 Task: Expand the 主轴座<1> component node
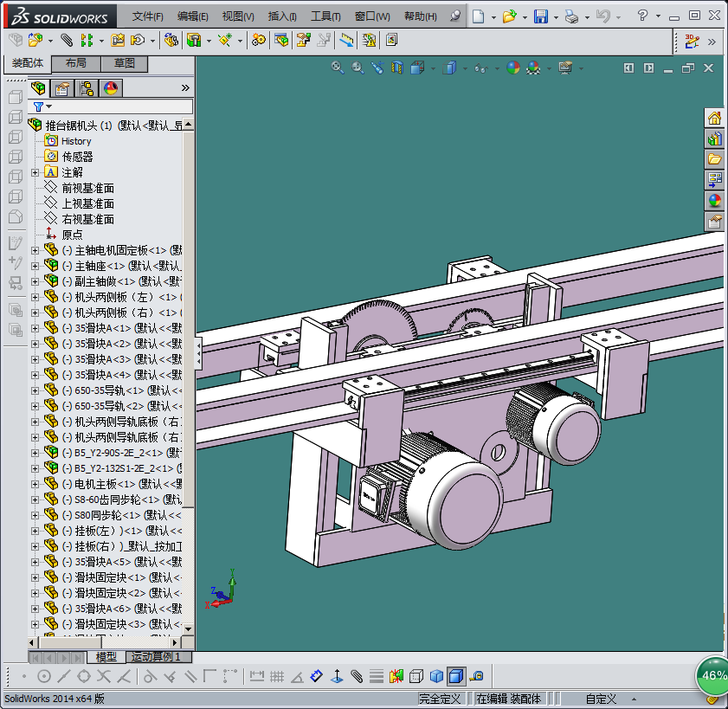tap(35, 266)
